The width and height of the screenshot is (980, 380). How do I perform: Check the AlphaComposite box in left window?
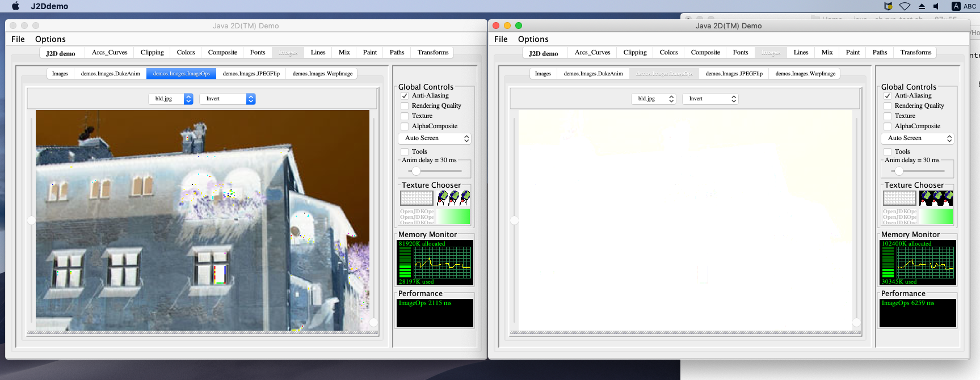(x=405, y=126)
